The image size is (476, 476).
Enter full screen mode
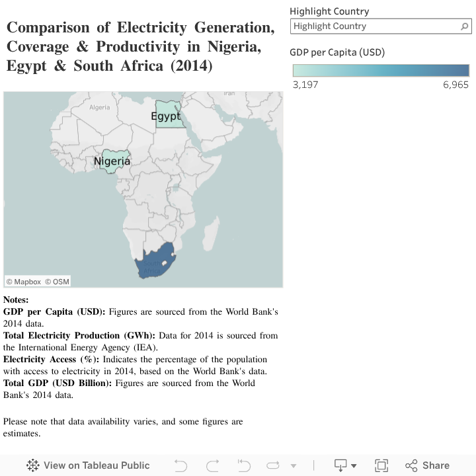(x=381, y=465)
